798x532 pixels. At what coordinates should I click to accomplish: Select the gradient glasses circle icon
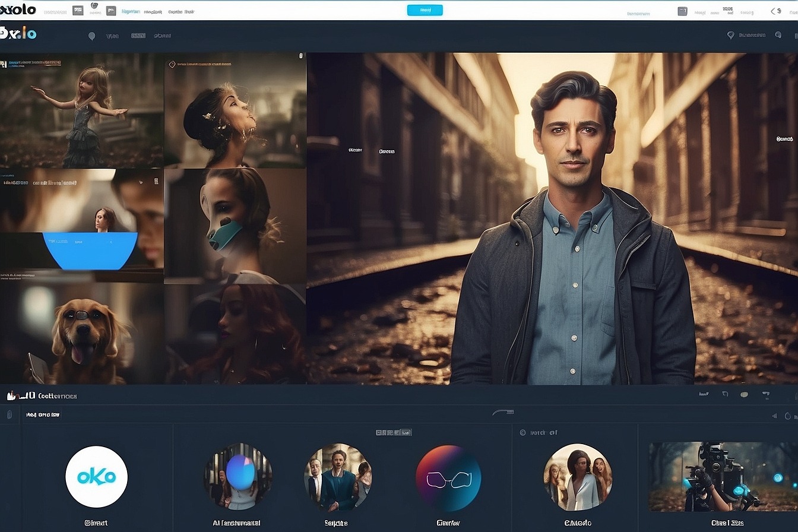448,478
